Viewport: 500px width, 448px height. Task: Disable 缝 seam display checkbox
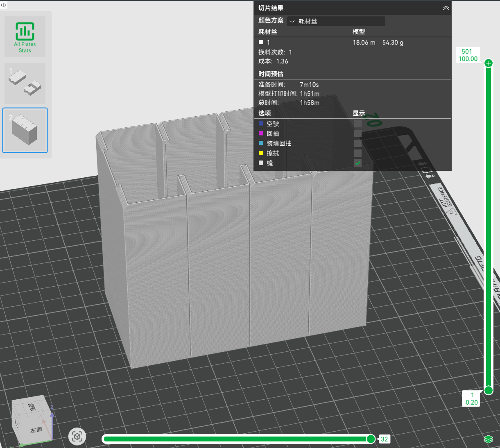pyautogui.click(x=358, y=163)
